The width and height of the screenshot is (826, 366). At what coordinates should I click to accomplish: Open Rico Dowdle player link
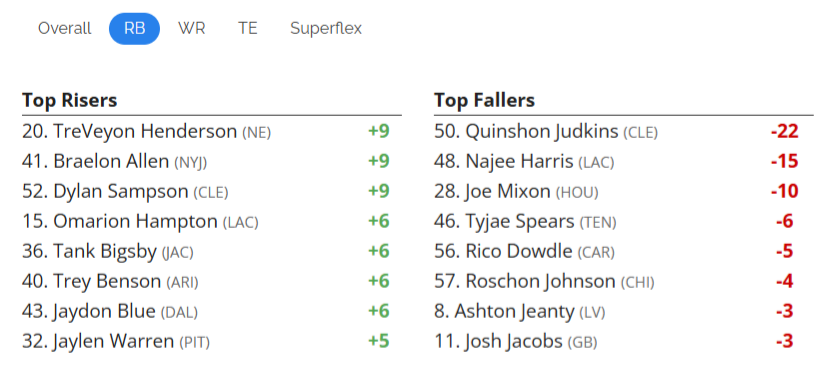(x=519, y=252)
